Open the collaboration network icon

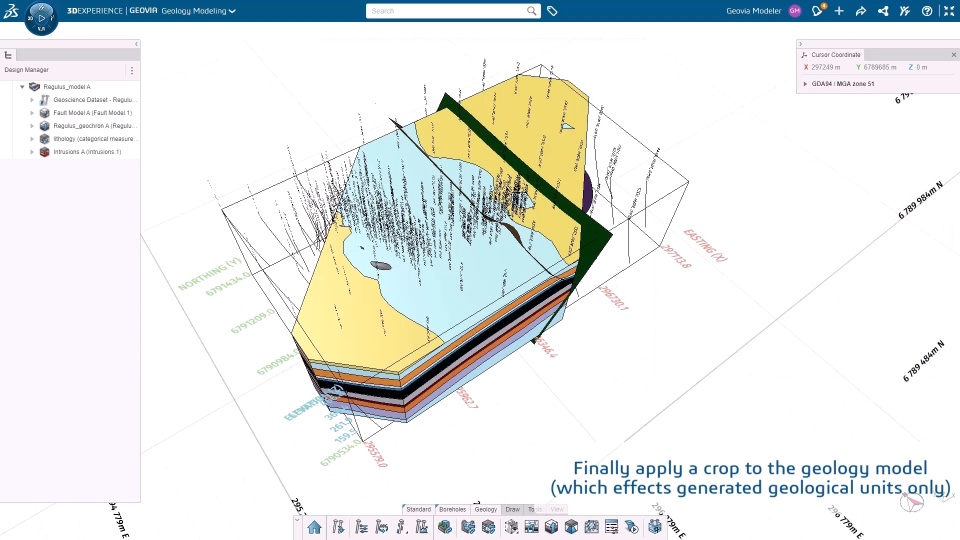[x=883, y=11]
